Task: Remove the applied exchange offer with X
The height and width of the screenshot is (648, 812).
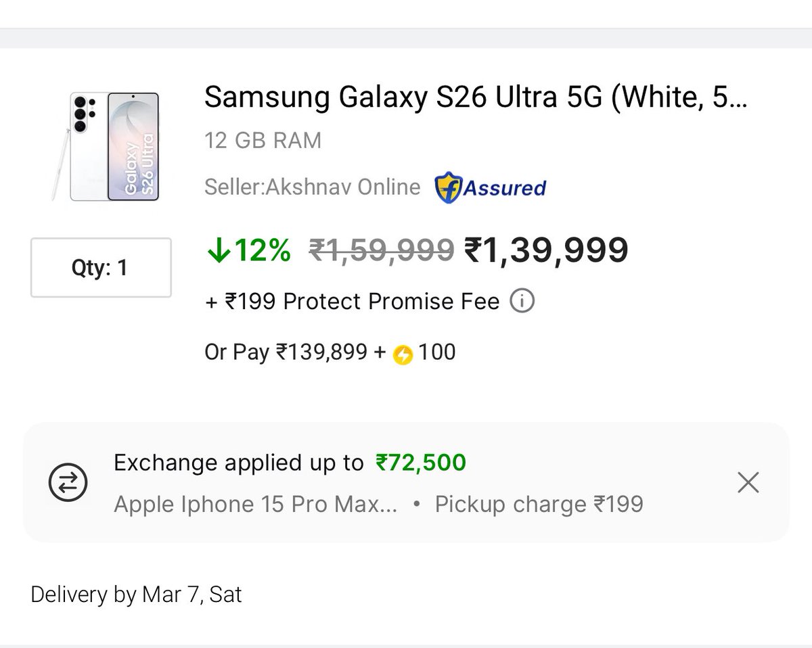Action: 748,482
